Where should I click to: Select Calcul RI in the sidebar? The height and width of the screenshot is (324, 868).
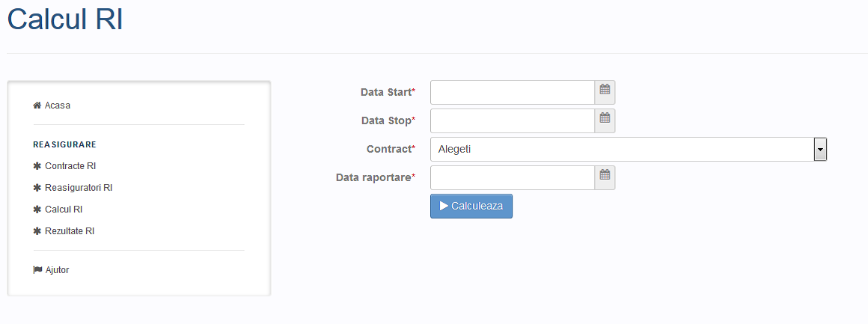(x=64, y=210)
